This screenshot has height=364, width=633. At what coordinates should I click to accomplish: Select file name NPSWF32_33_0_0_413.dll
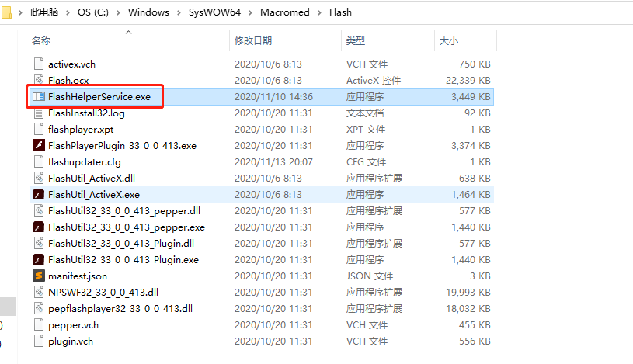coord(103,292)
